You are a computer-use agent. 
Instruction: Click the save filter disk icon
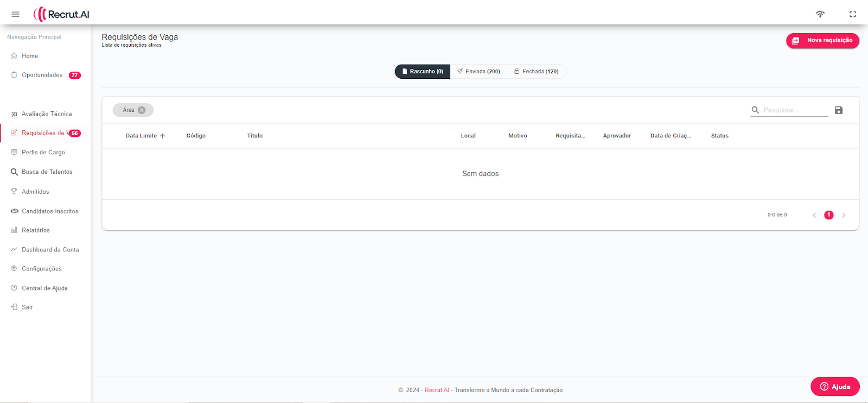(x=839, y=110)
